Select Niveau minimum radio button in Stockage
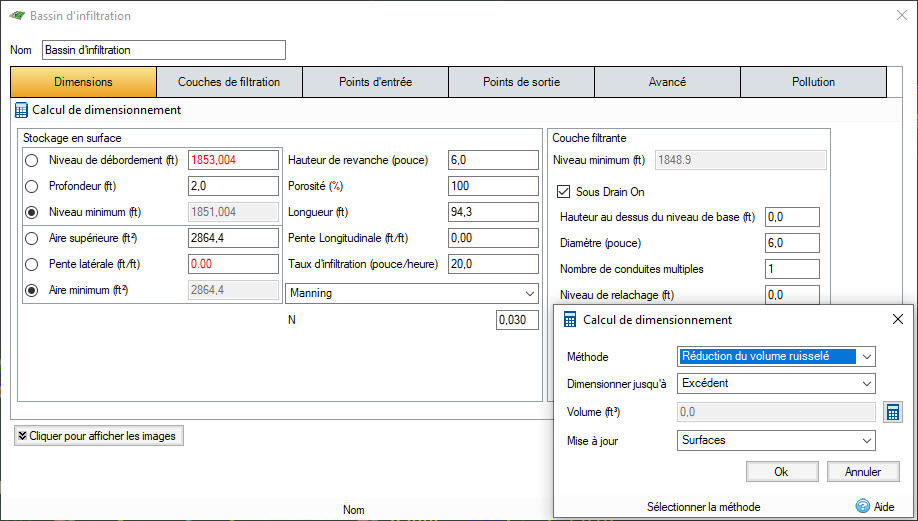The height and width of the screenshot is (521, 918). [32, 212]
